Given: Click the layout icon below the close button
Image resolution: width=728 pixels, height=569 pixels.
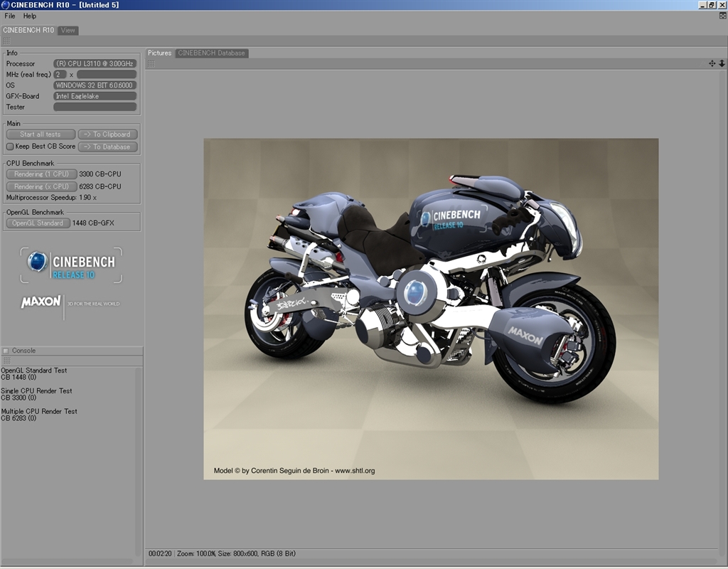Looking at the screenshot, I should [x=722, y=16].
